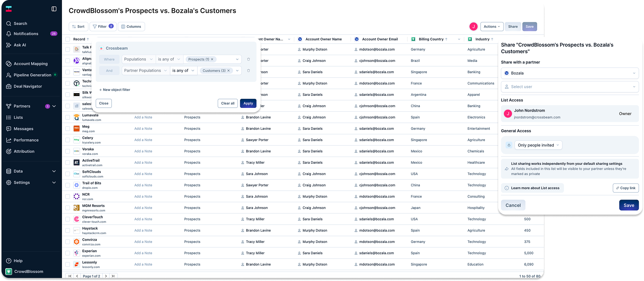Screen dimensions: 644x281
Task: Click the Account Mapping icon
Action: point(9,64)
